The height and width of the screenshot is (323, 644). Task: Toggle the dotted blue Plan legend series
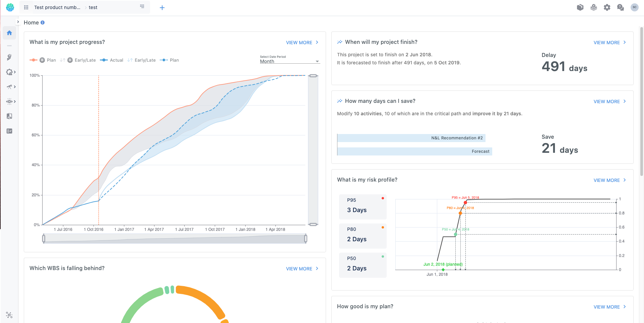[170, 60]
